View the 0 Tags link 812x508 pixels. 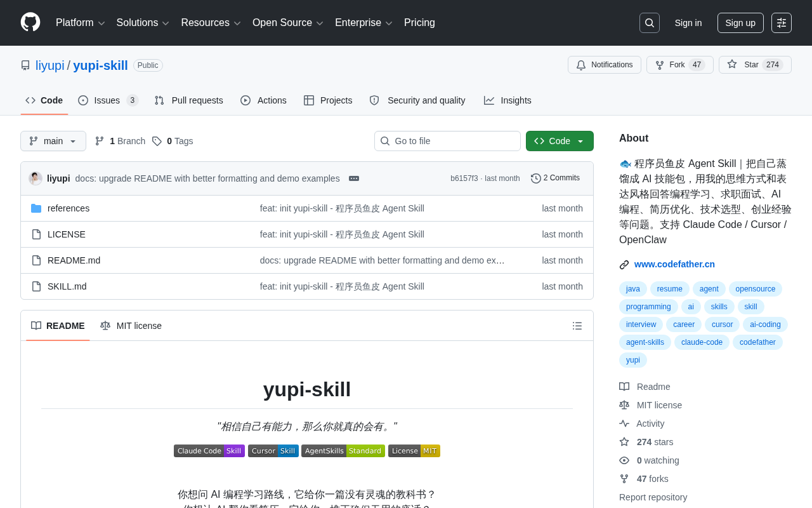[173, 141]
